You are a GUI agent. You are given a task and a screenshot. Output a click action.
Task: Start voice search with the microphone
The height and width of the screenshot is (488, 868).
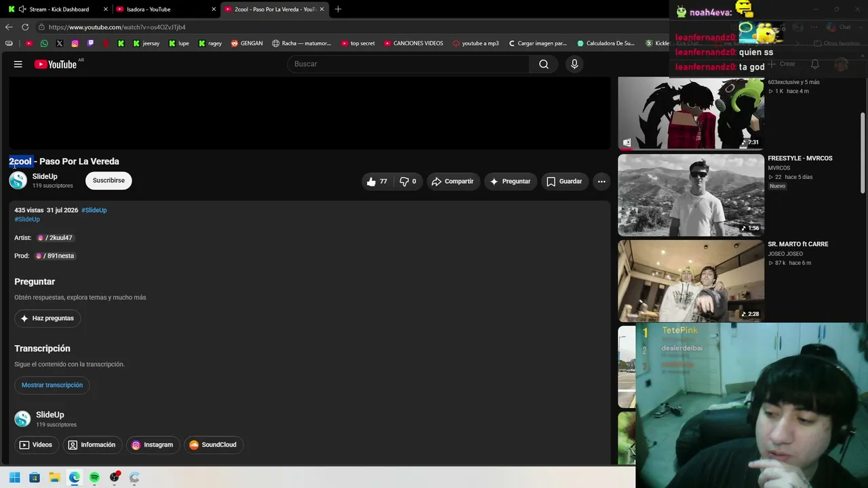574,64
